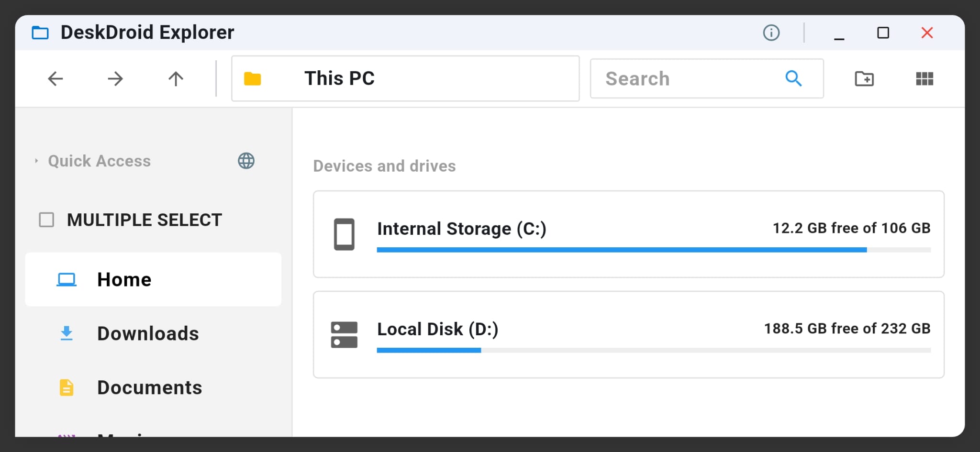Viewport: 980px width, 452px height.
Task: Expand the Quick Access section
Action: 36,161
